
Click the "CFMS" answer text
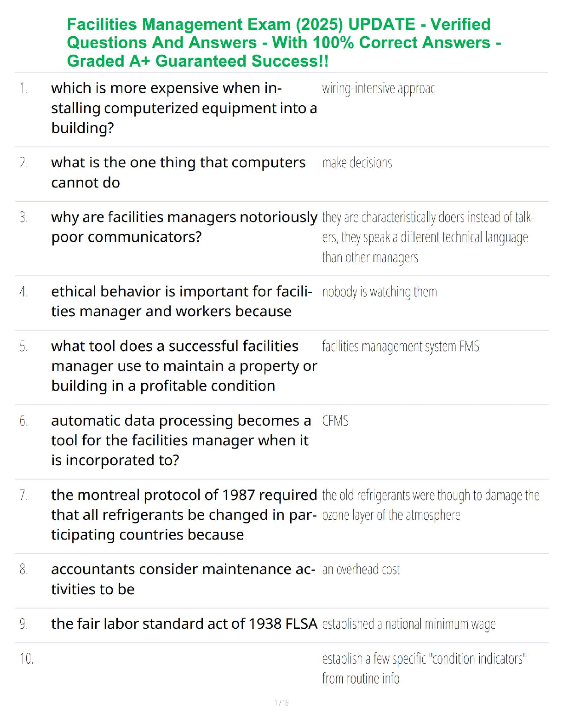[x=335, y=421]
